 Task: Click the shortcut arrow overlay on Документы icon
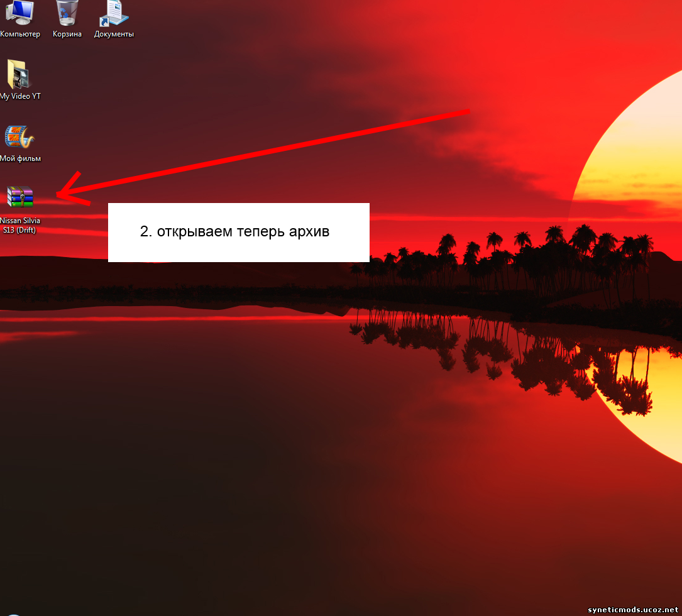[x=102, y=21]
